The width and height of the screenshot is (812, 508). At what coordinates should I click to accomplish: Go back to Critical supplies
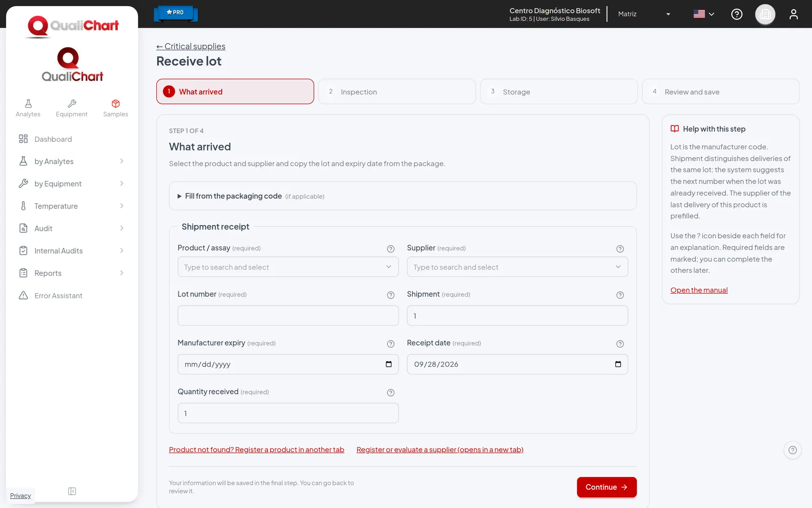coord(191,46)
